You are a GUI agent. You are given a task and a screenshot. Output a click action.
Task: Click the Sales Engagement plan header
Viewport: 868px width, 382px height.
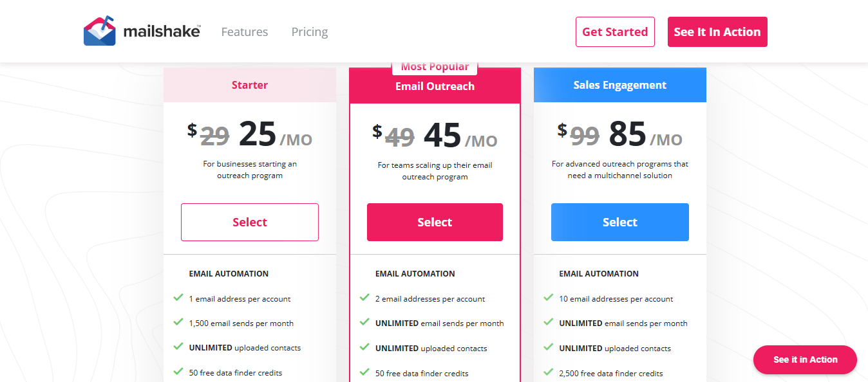[619, 84]
